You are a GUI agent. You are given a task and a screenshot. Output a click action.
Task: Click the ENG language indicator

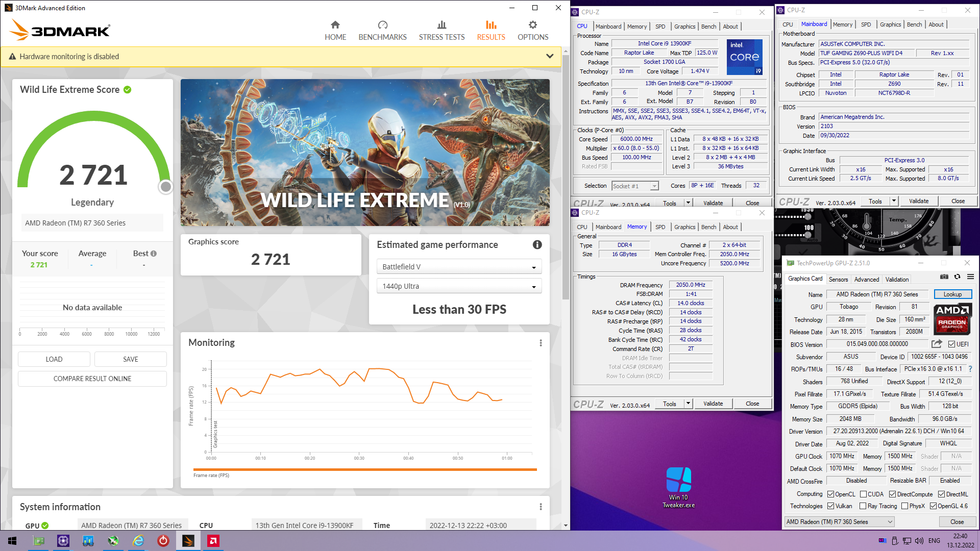tap(934, 541)
